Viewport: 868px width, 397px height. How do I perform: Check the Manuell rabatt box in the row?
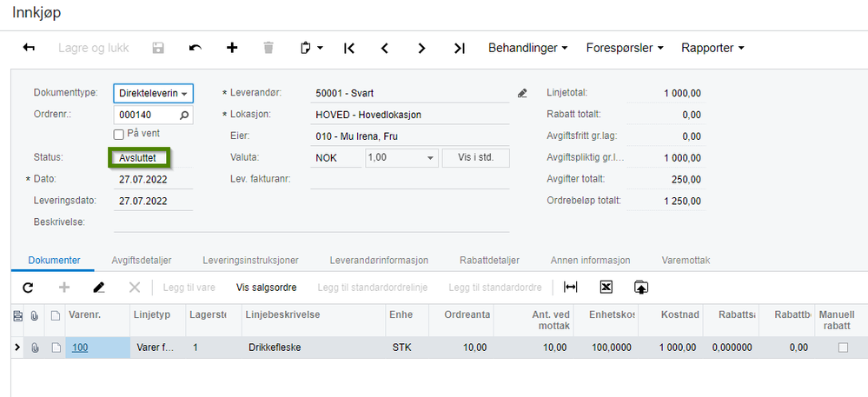tap(843, 347)
